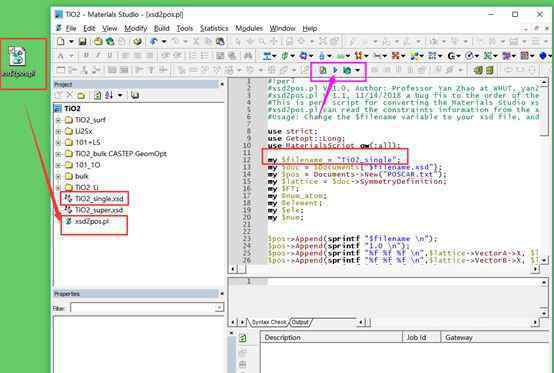Viewport: 554px width, 373px height.
Task: Open the Modify menu
Action: click(136, 28)
